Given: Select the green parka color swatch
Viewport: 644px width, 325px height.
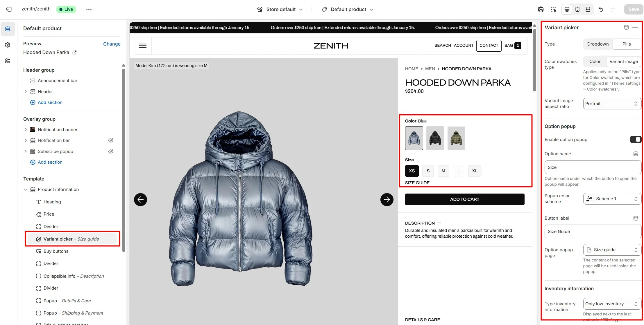Looking at the screenshot, I should click(x=456, y=138).
